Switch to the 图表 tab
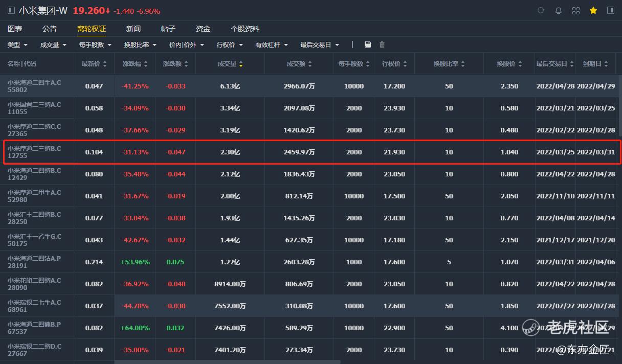The image size is (622, 364). click(15, 29)
